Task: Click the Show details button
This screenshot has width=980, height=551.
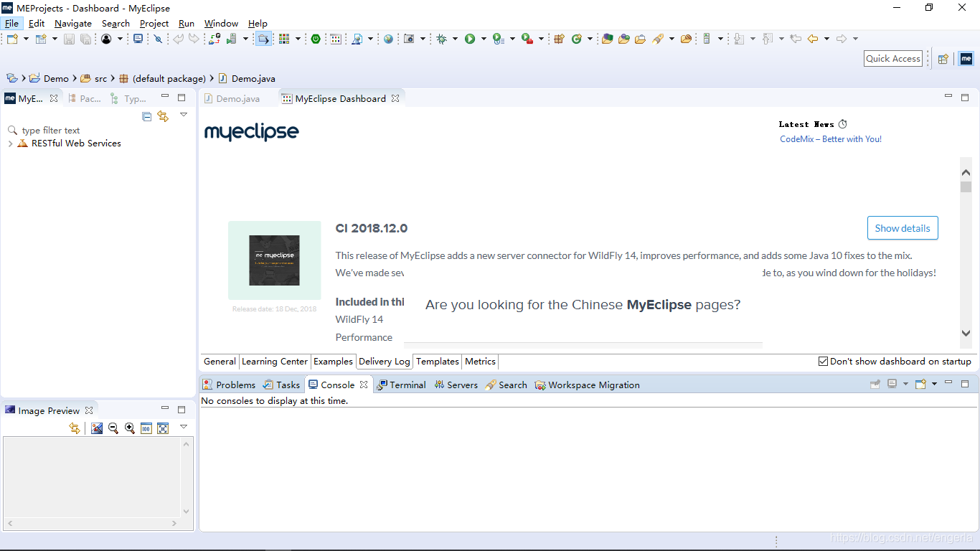Action: pos(903,228)
